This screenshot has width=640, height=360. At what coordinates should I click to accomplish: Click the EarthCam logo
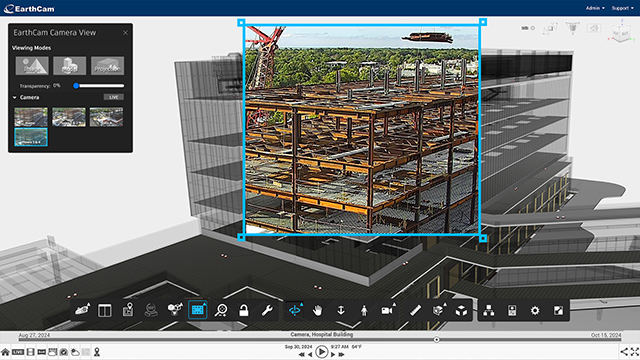(29, 9)
